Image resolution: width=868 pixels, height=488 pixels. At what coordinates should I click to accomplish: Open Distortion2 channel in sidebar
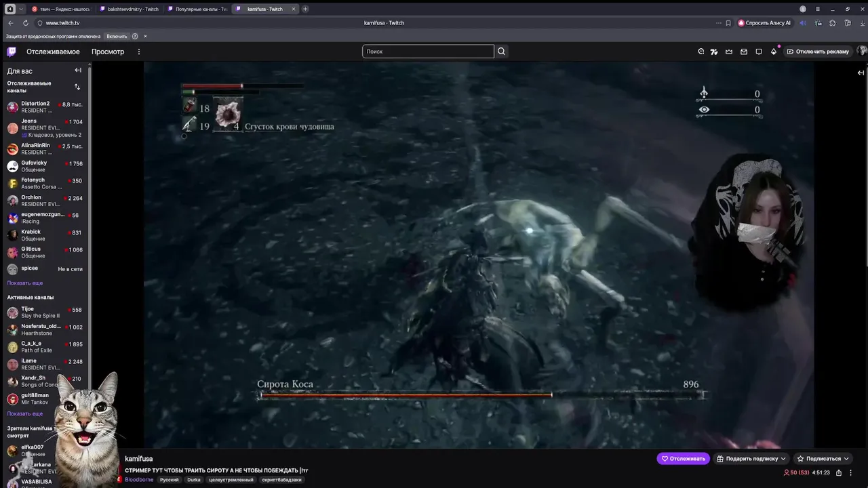click(x=45, y=107)
